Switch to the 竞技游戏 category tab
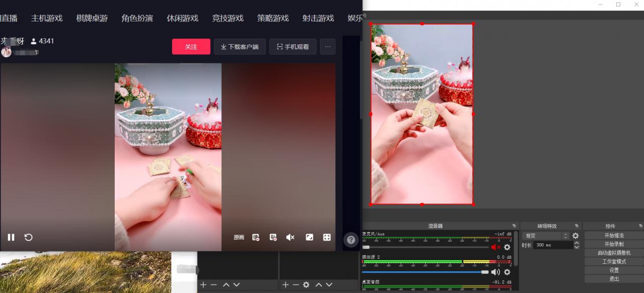This screenshot has height=293, width=644. tap(227, 18)
